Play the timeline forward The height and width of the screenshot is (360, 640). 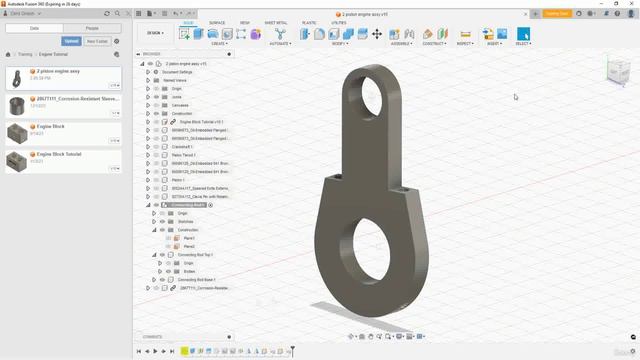coord(156,351)
